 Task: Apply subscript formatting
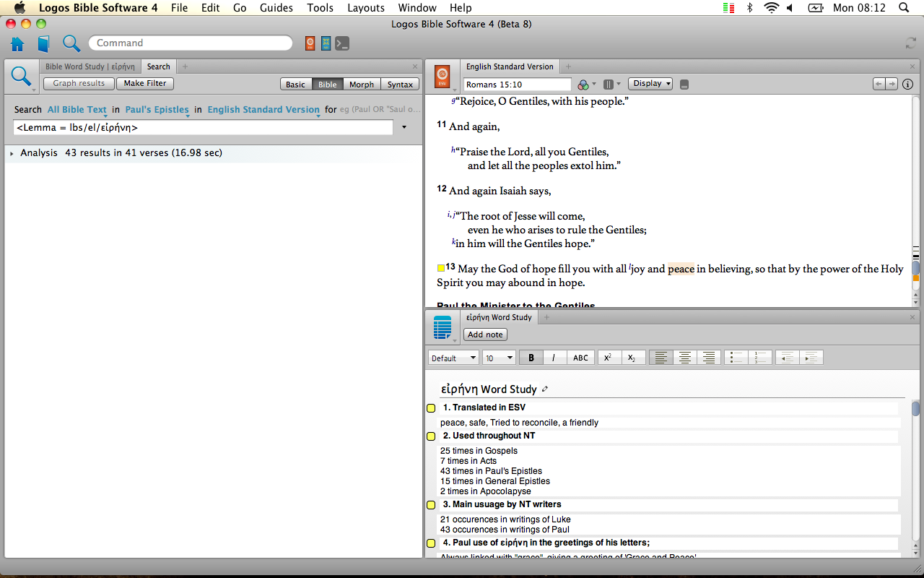pyautogui.click(x=632, y=358)
